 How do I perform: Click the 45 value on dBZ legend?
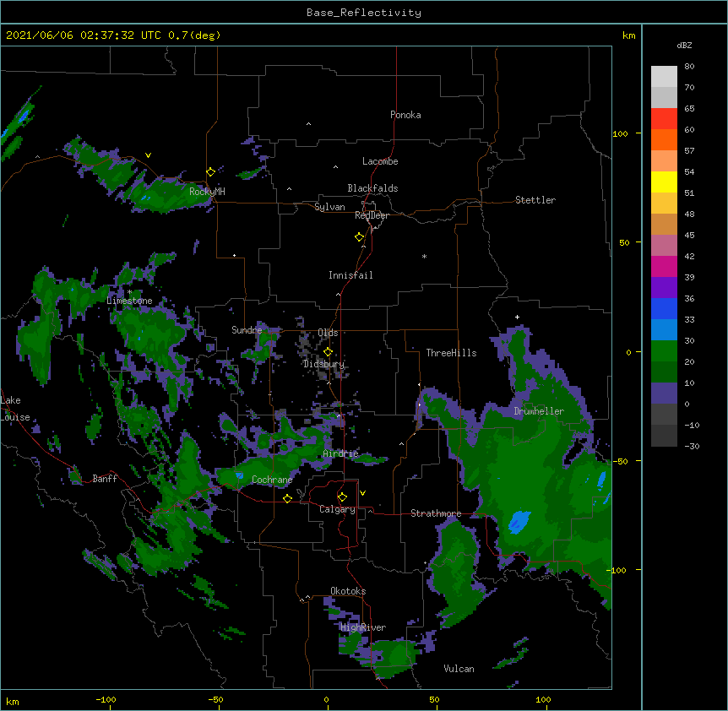[689, 236]
